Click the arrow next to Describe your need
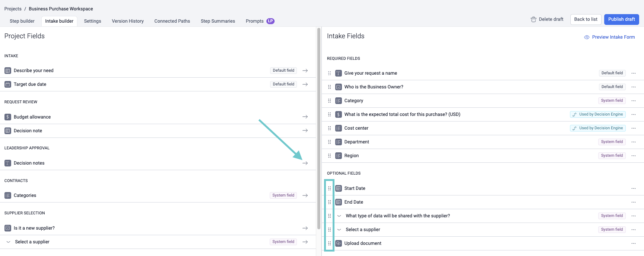The width and height of the screenshot is (644, 256). pos(305,71)
